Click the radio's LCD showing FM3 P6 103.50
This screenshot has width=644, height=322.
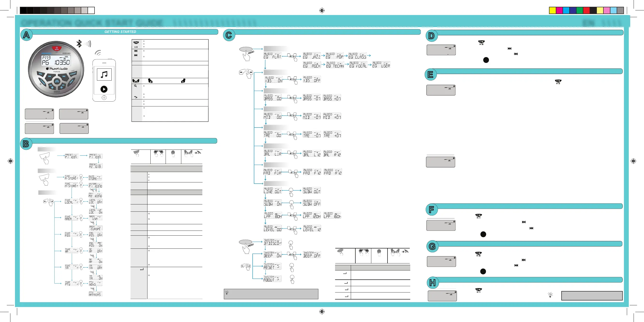[56, 60]
